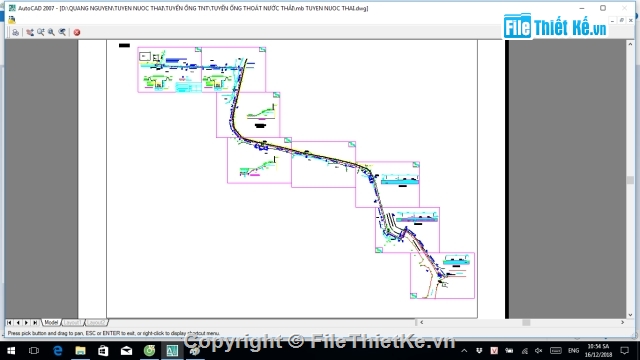Click the yellow folder icon below title
The height and width of the screenshot is (360, 640).
pos(12,20)
